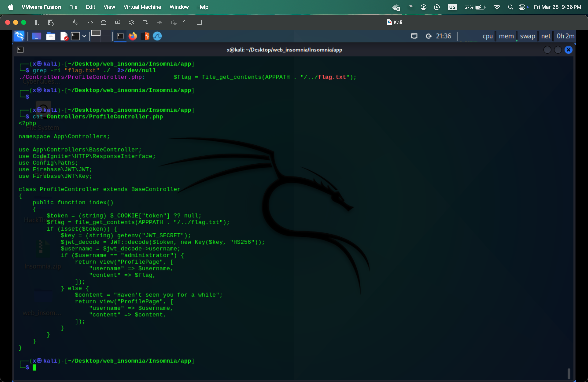Open the file manager from Kali panel

[51, 36]
